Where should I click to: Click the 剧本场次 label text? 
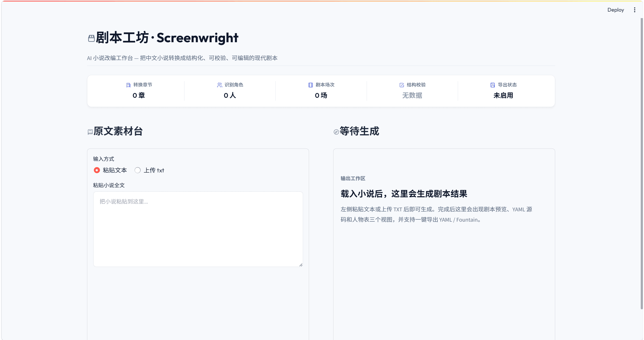pyautogui.click(x=325, y=85)
